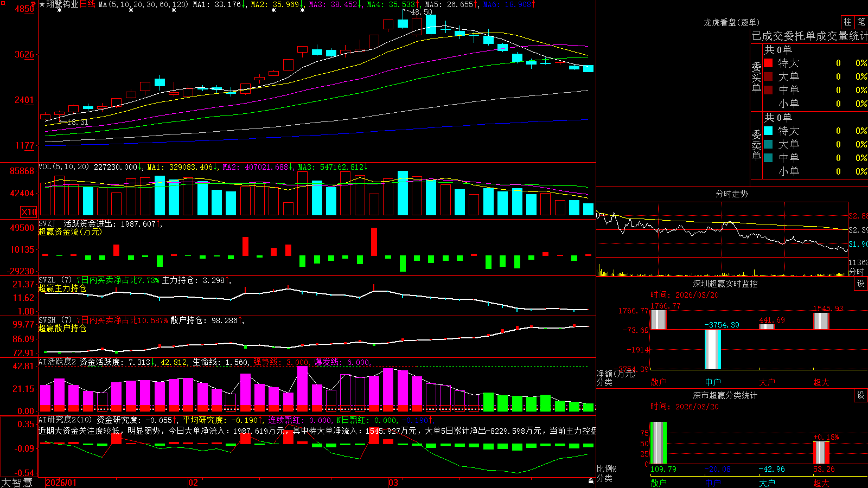Open 设 settings for 深圳超赢实时监控
The width and height of the screenshot is (868, 488).
click(x=861, y=284)
